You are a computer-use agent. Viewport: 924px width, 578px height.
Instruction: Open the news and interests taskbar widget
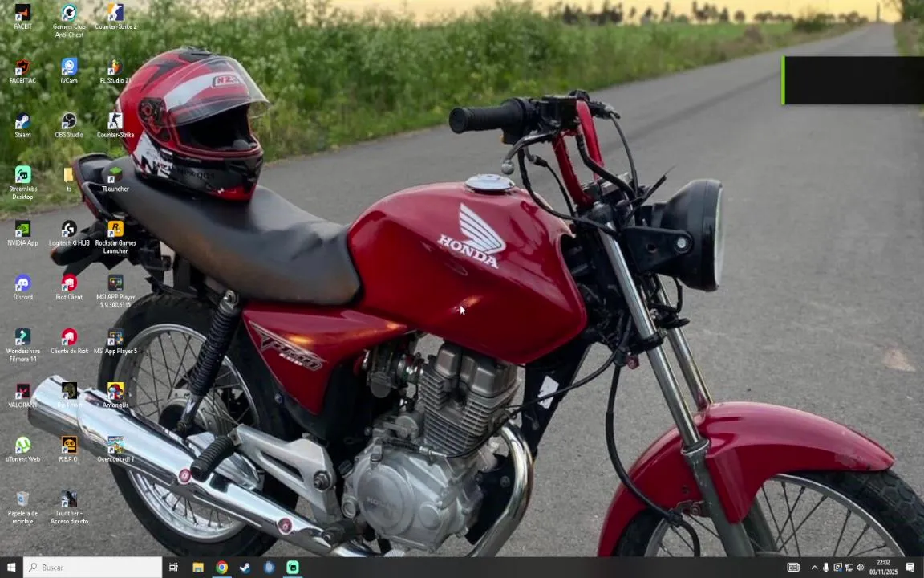[x=793, y=568]
